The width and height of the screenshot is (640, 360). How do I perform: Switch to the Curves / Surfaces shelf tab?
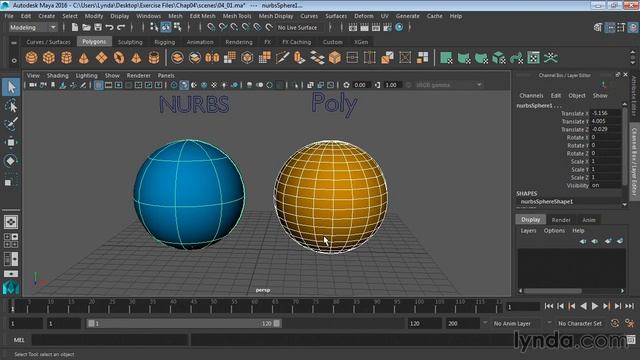[x=48, y=42]
